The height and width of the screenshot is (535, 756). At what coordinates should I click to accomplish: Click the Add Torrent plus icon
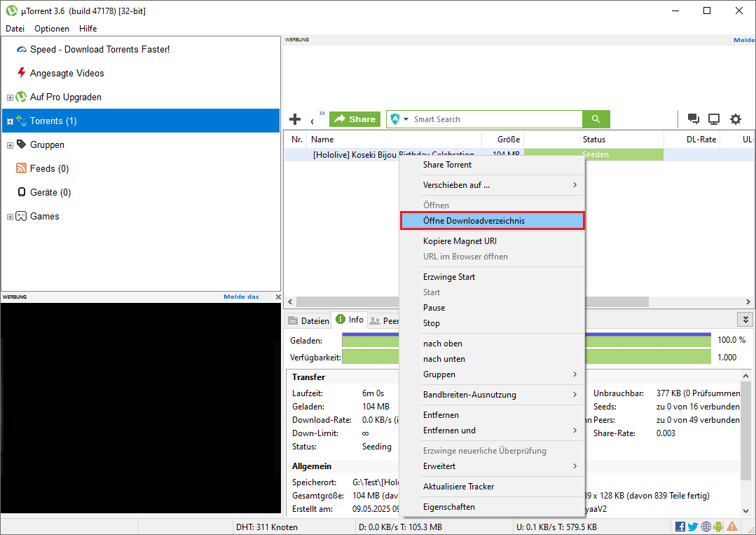(x=294, y=119)
